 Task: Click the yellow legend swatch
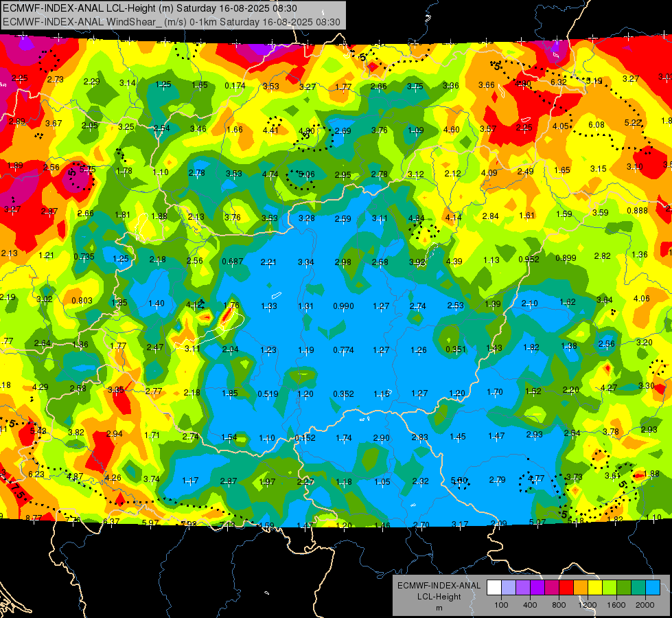click(x=595, y=588)
